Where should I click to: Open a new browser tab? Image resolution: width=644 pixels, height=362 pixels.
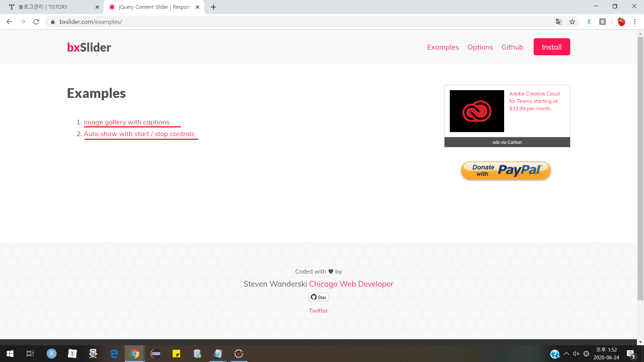pyautogui.click(x=213, y=7)
